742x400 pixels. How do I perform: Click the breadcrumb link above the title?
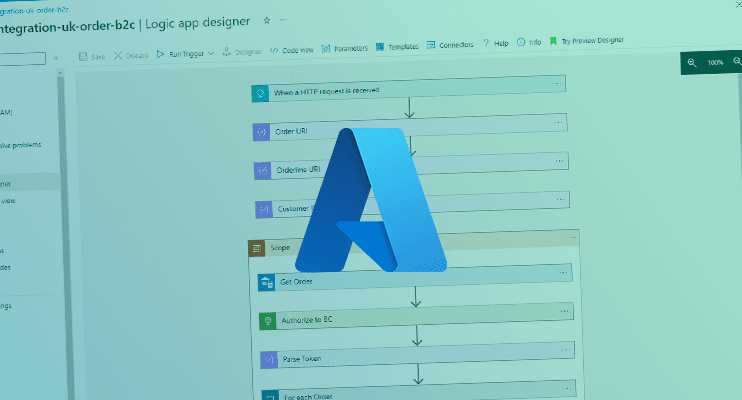[x=34, y=10]
